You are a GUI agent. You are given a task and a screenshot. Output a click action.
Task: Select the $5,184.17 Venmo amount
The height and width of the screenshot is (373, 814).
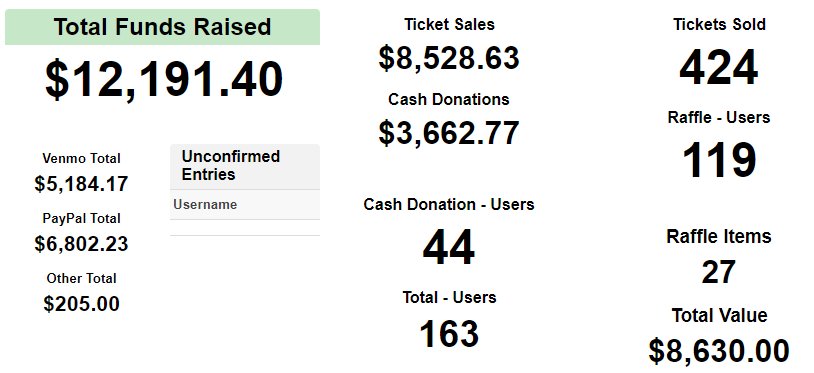[x=82, y=184]
